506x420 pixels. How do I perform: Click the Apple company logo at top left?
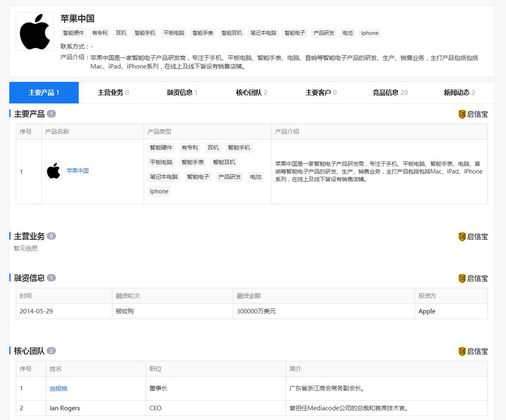[34, 31]
